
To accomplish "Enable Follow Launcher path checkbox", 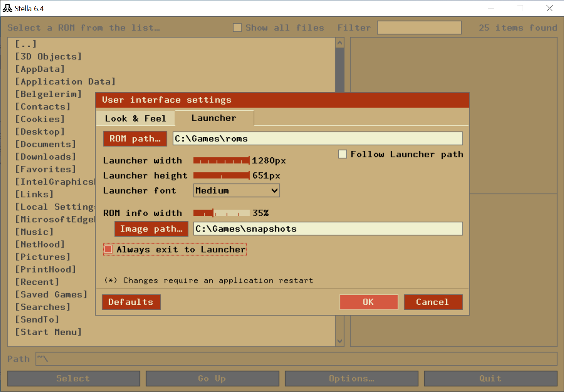I will pos(343,154).
